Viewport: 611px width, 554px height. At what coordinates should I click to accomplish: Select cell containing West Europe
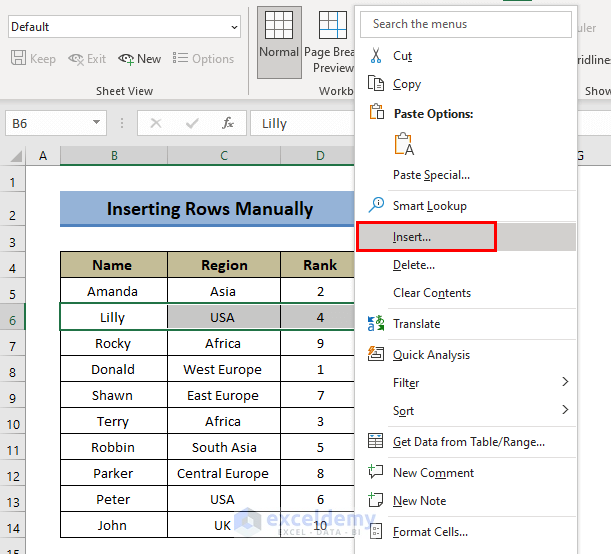[x=223, y=369]
